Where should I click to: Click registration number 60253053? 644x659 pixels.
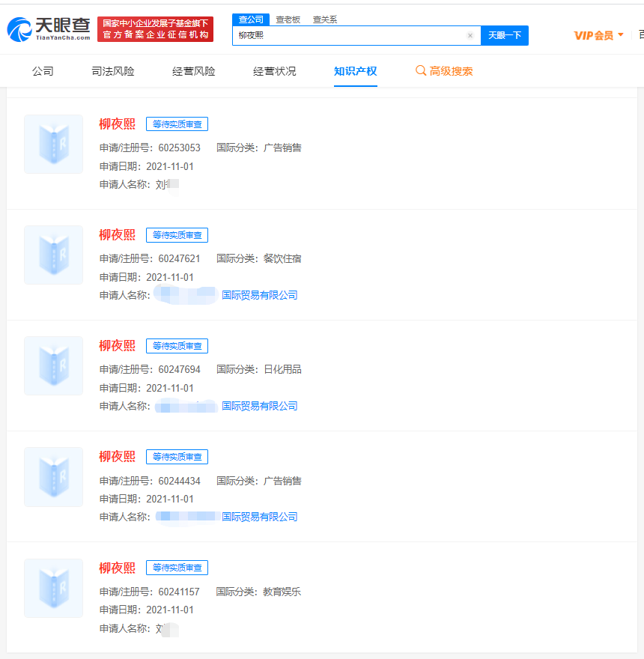point(180,148)
